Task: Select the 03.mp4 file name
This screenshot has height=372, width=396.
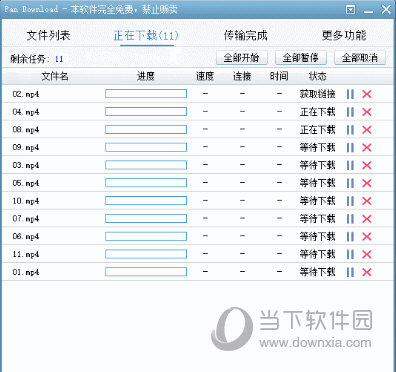Action: pyautogui.click(x=26, y=165)
